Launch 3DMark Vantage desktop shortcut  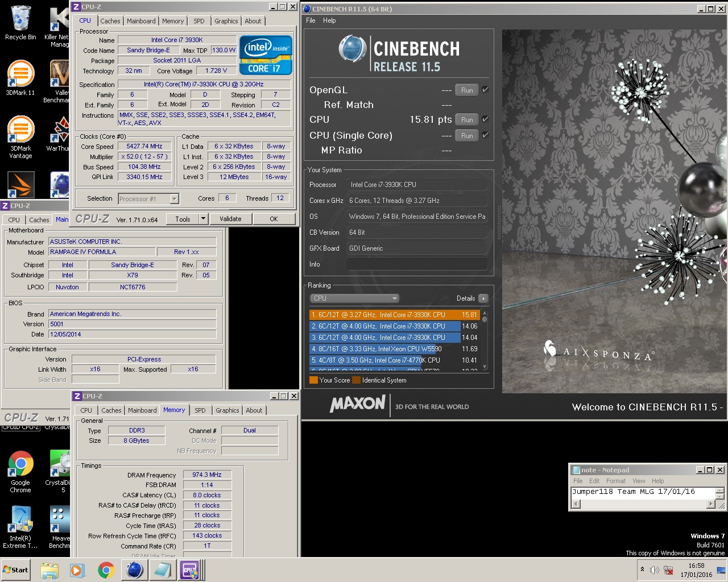click(x=20, y=138)
